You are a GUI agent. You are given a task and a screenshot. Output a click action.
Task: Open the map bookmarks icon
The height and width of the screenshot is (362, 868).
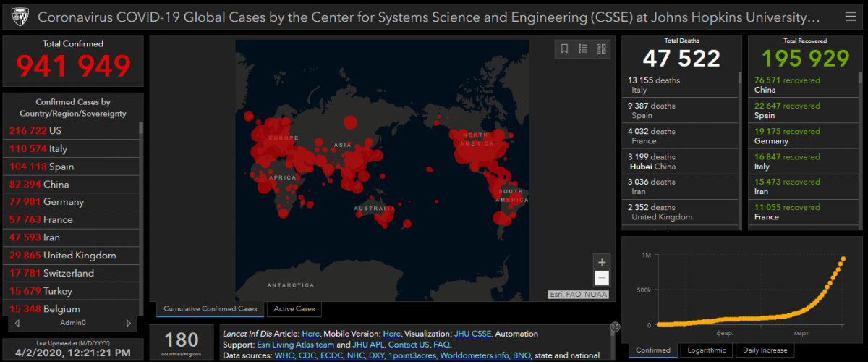click(x=564, y=49)
